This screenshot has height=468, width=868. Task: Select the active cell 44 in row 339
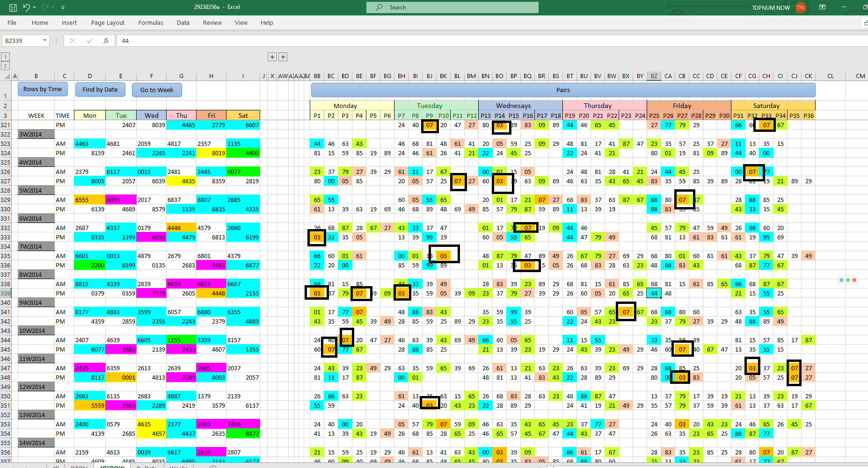pyautogui.click(x=654, y=294)
